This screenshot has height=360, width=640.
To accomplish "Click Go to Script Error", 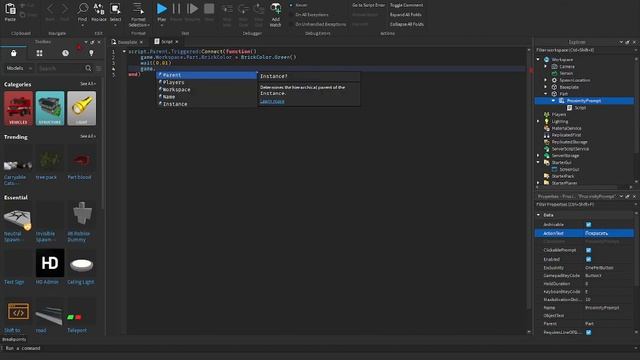I will pos(369,5).
